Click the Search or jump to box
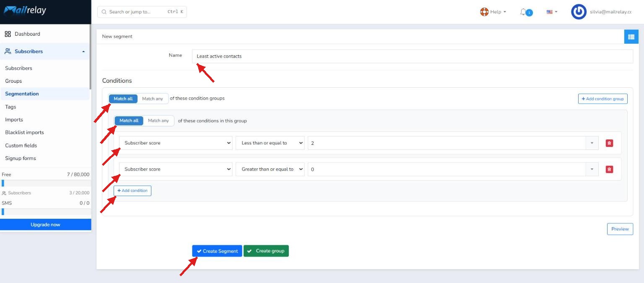 pos(142,12)
